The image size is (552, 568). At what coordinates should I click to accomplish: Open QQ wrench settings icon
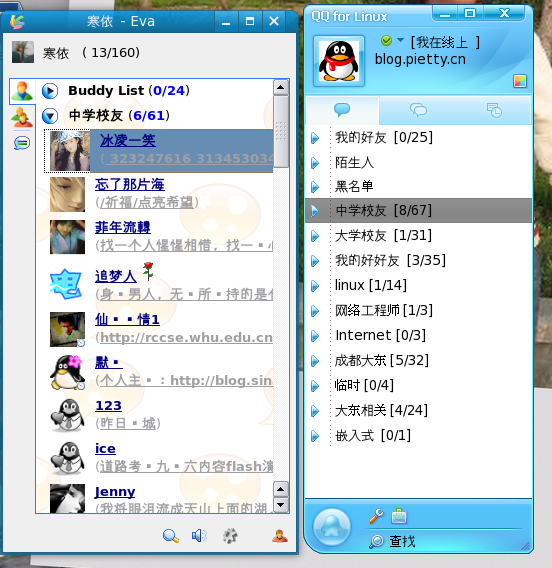376,516
